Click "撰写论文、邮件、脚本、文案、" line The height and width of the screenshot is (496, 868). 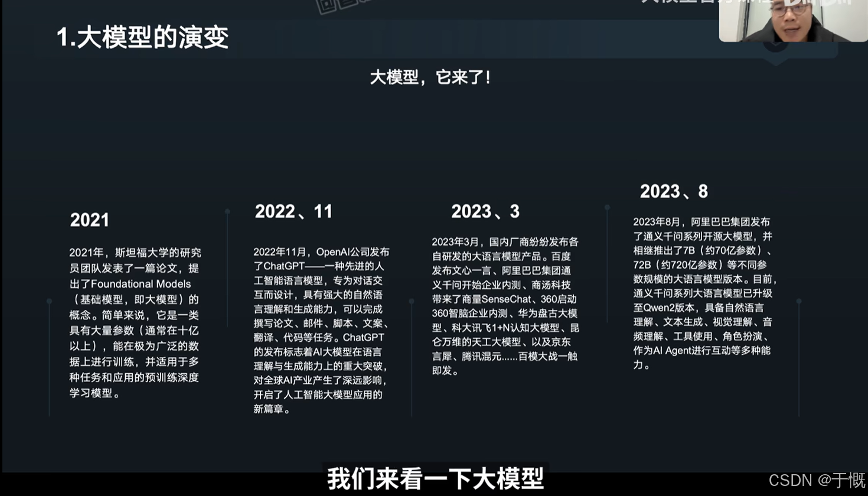pos(322,324)
